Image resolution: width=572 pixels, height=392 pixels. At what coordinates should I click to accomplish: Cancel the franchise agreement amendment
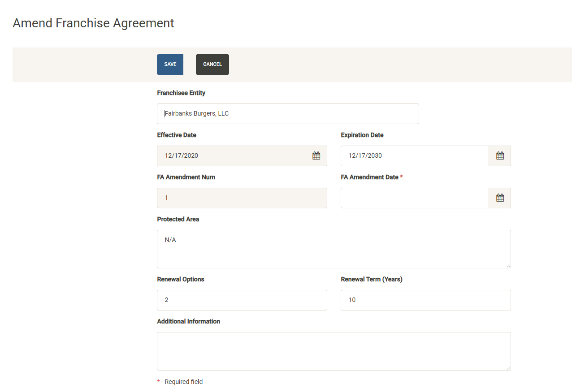tap(212, 65)
